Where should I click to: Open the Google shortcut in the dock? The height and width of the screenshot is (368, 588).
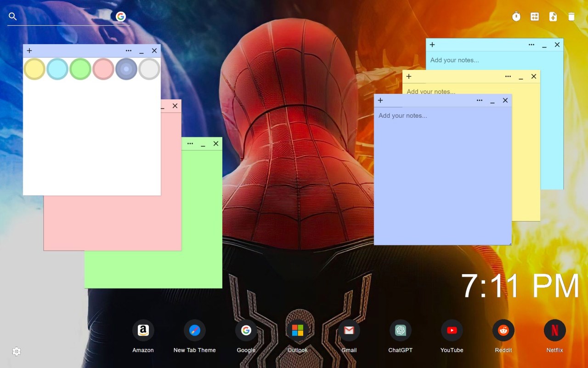click(246, 330)
